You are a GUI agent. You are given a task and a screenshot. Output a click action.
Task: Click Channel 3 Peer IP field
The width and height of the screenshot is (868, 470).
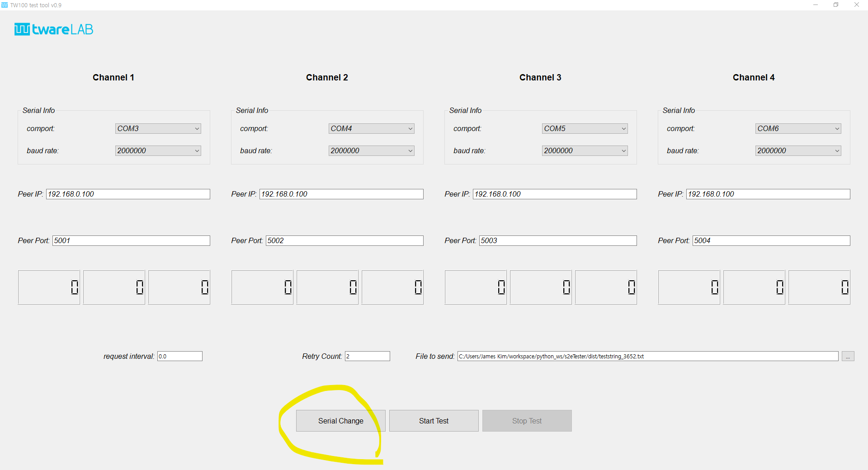[x=555, y=194]
